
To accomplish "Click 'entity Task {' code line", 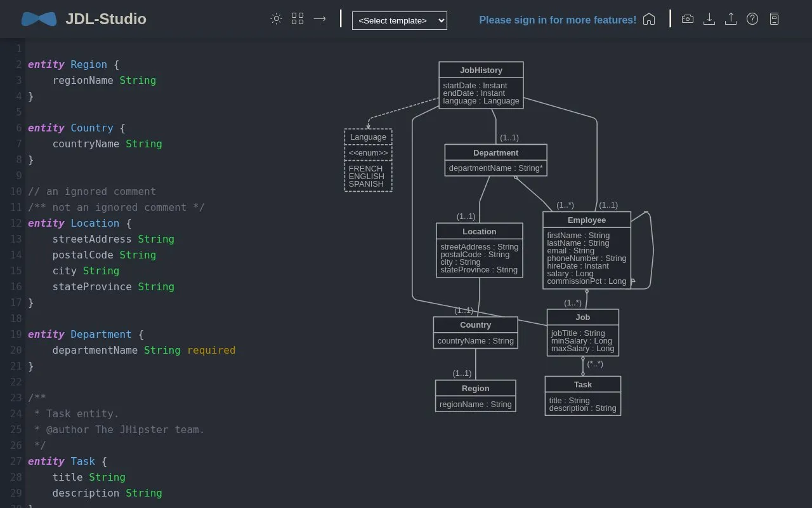I will coord(68,461).
